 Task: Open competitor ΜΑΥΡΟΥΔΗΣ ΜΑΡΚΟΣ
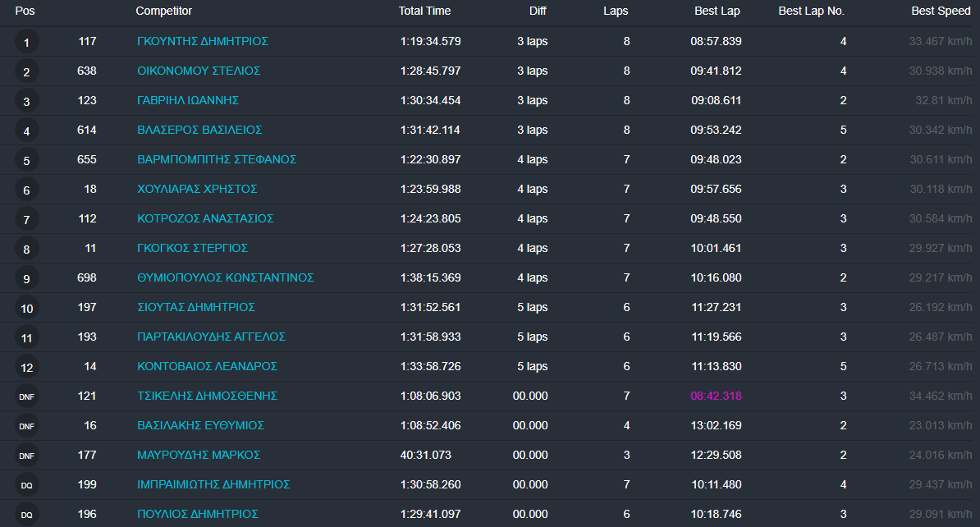(199, 456)
